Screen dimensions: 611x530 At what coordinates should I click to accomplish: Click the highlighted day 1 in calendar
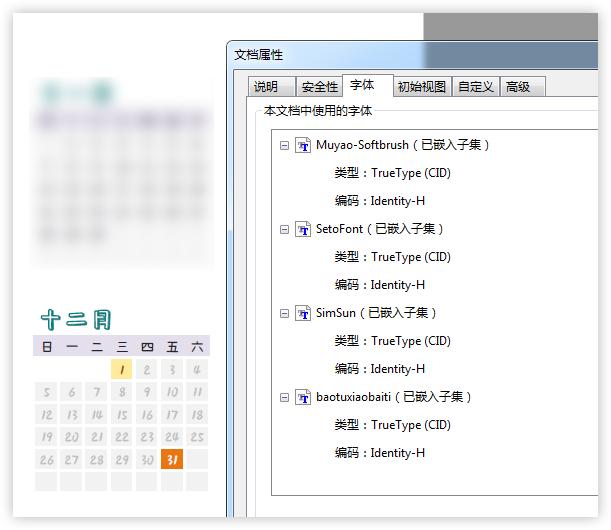point(122,369)
